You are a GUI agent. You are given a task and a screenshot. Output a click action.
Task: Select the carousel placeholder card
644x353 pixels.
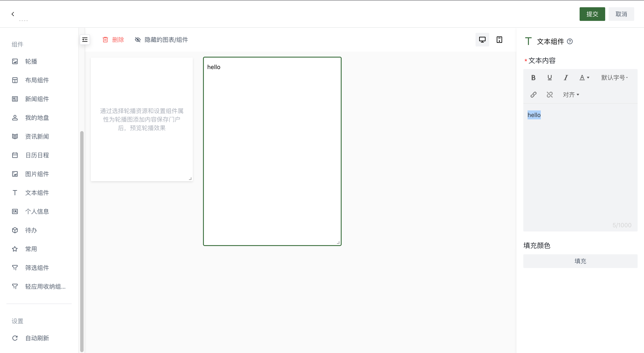[x=142, y=119]
